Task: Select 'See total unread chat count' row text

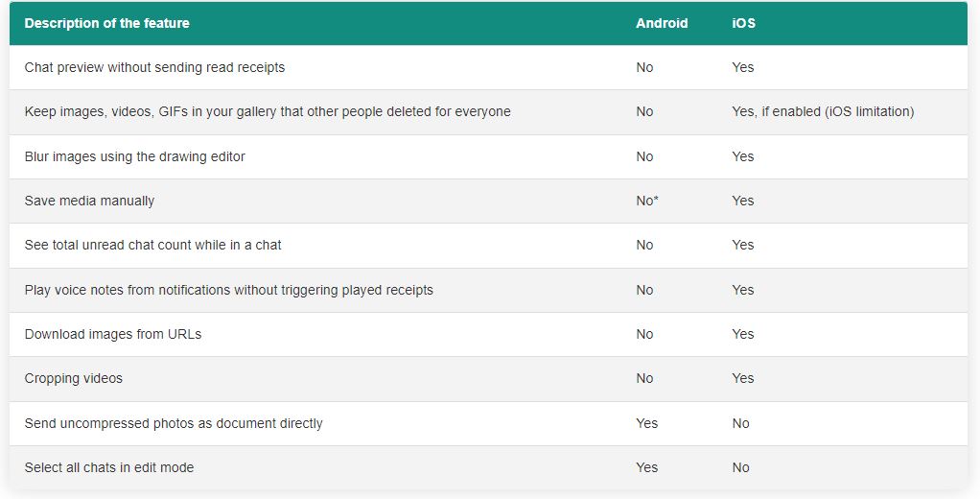Action: click(152, 245)
